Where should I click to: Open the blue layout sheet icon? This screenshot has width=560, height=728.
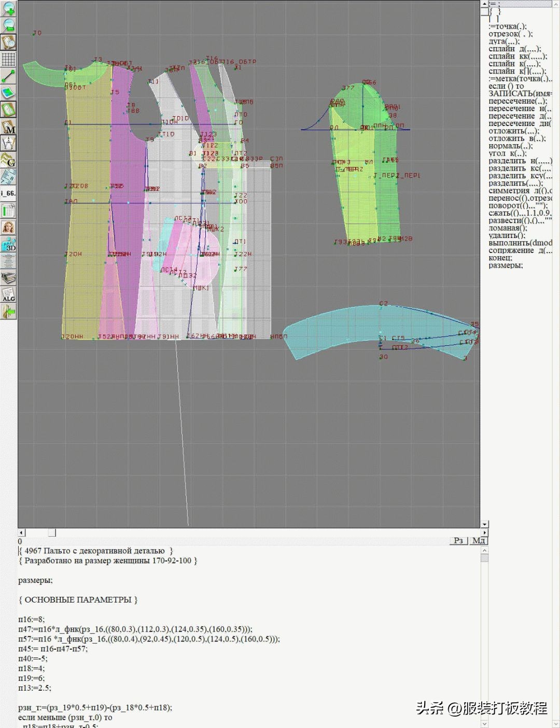pos(8,93)
